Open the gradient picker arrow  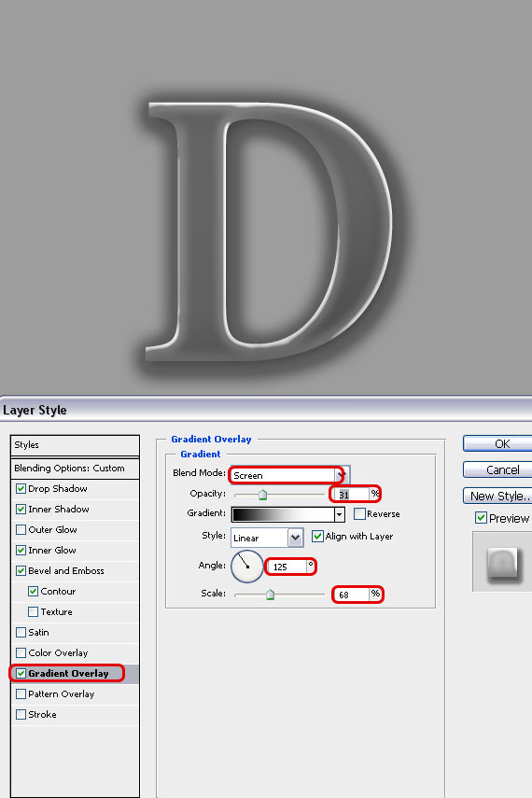click(x=339, y=514)
